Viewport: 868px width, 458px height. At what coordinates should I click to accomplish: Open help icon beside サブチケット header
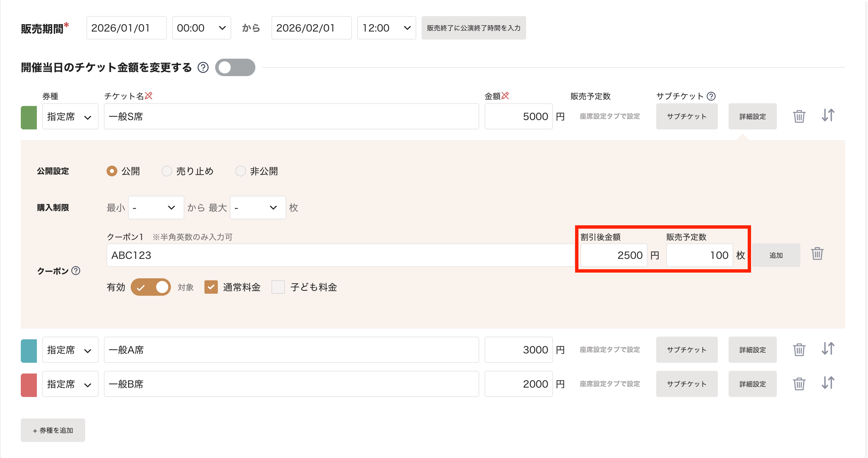coord(711,96)
